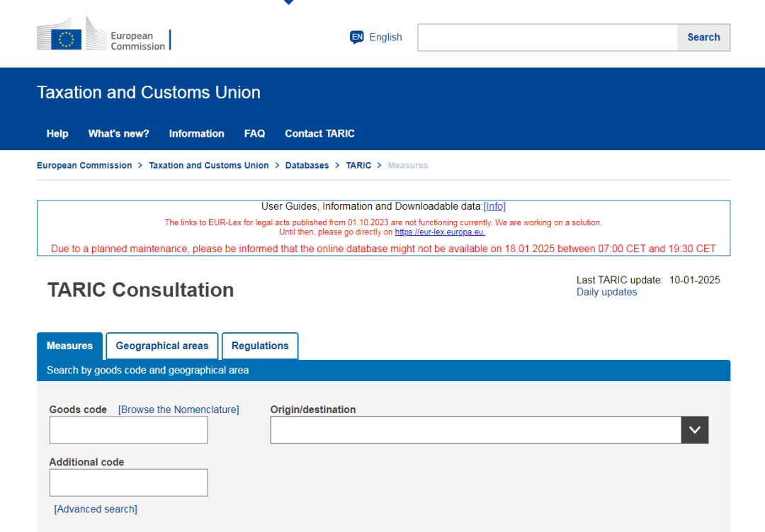This screenshot has width=765, height=532.
Task: Open the Advanced search link
Action: (96, 509)
